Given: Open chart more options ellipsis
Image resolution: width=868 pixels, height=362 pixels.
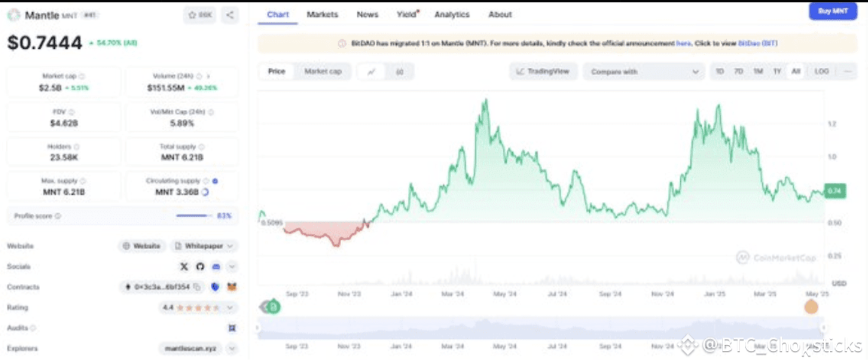Looking at the screenshot, I should (847, 71).
